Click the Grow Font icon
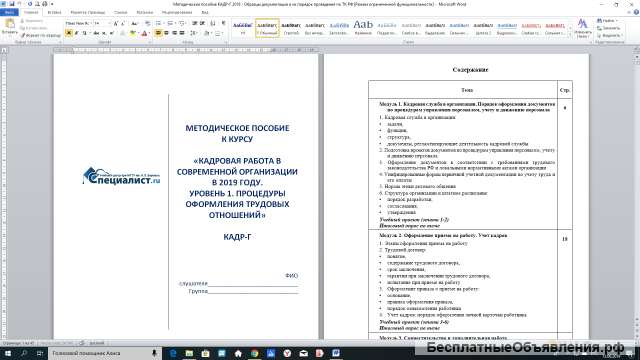 [116, 24]
